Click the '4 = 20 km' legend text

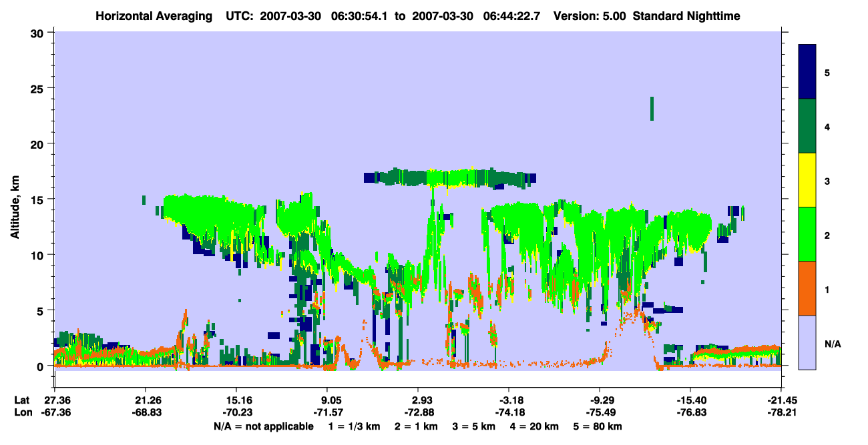point(533,426)
